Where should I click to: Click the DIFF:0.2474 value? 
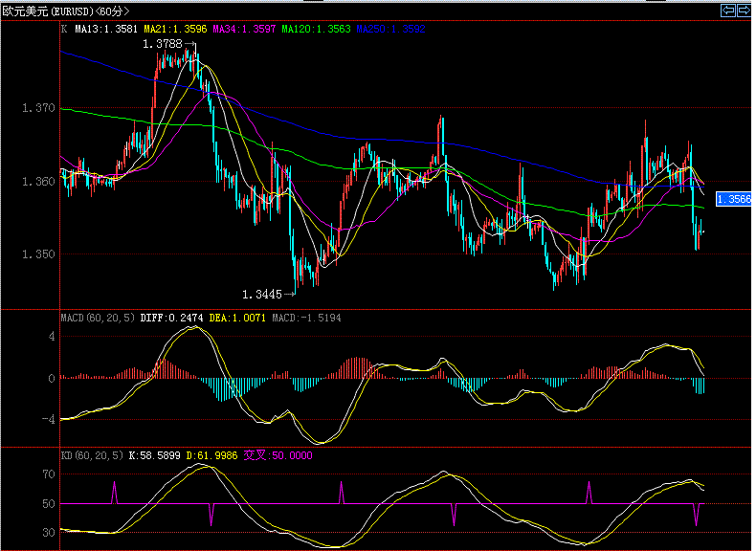click(x=171, y=318)
